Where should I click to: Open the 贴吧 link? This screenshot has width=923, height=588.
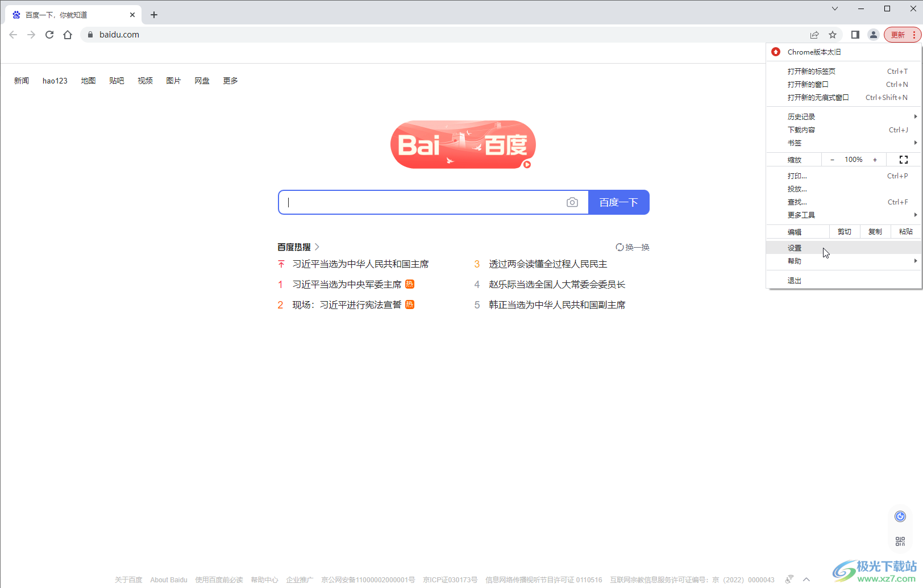pyautogui.click(x=117, y=81)
